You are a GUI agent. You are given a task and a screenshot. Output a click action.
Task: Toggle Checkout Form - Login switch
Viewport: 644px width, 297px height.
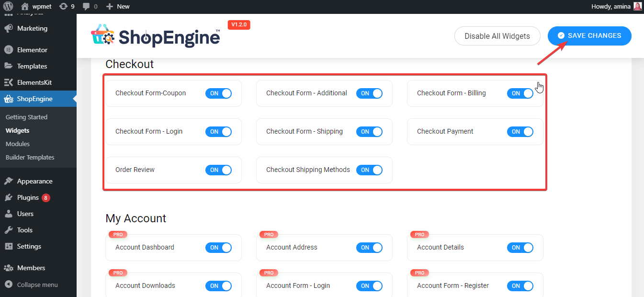[x=218, y=132]
